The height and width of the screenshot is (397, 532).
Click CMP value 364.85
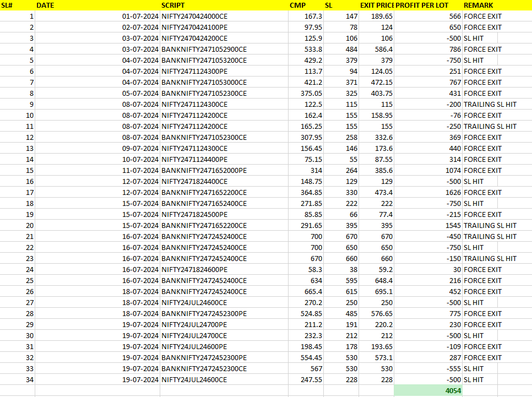click(306, 192)
